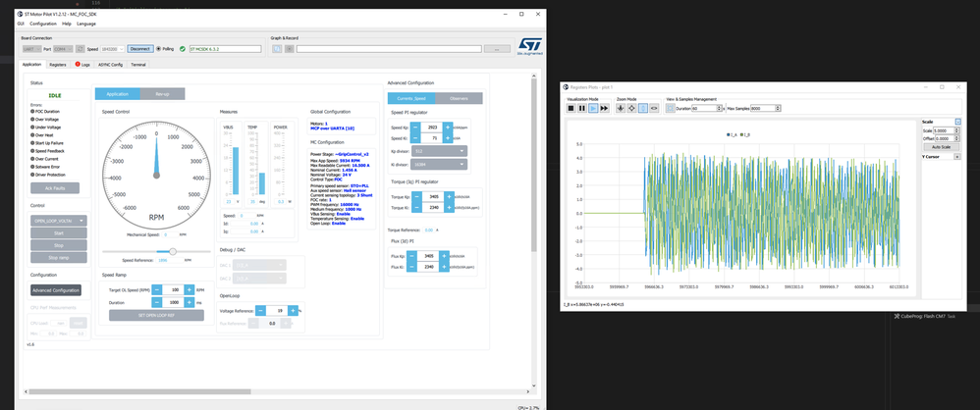Click the Max Samples spinbox
Image resolution: width=980 pixels, height=410 pixels.
pyautogui.click(x=766, y=108)
